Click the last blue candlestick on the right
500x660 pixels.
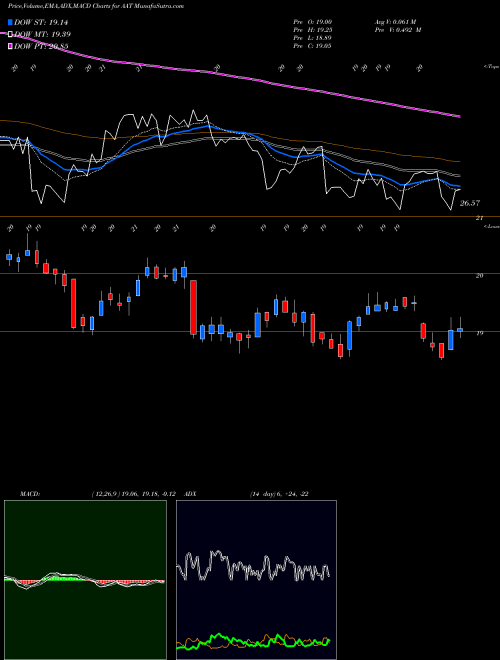(460, 330)
